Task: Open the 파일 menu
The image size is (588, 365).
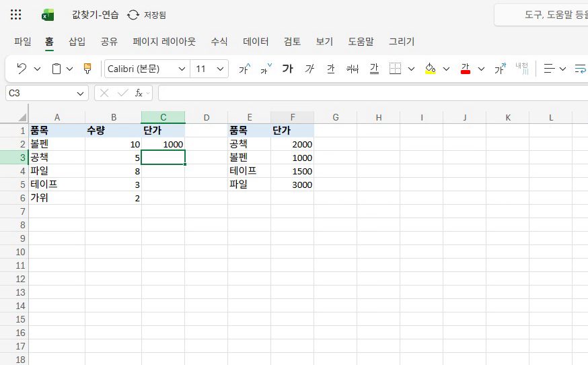Action: click(x=22, y=42)
